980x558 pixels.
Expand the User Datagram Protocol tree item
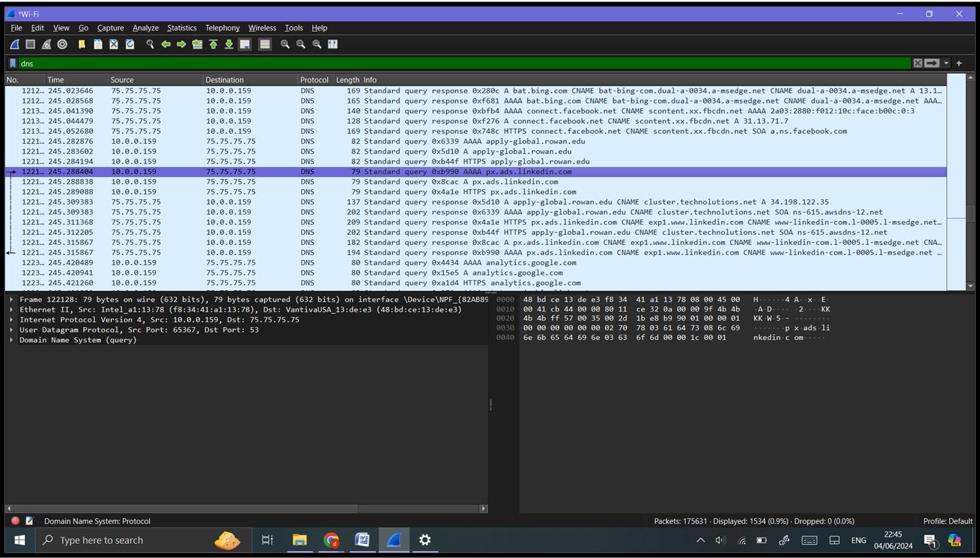click(x=11, y=329)
